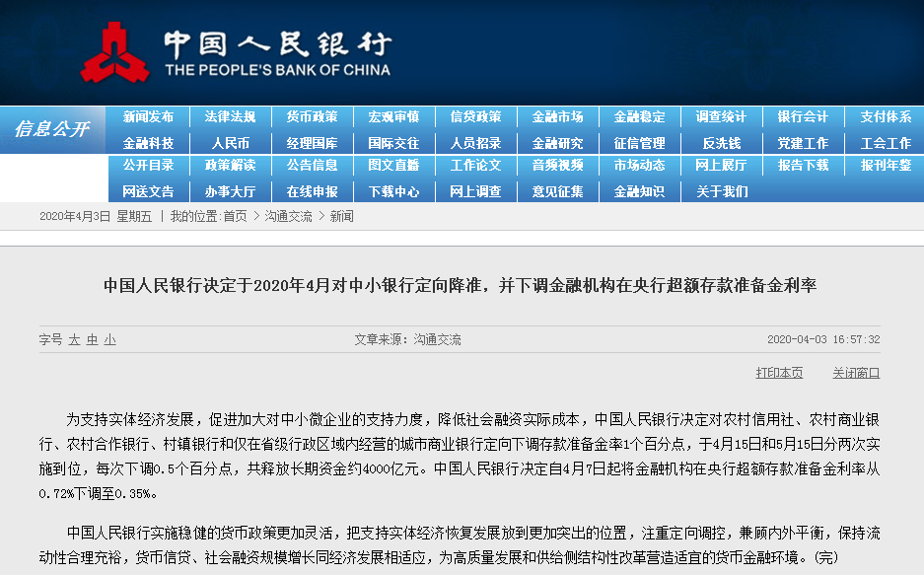Select 征信管理 in navigation
924x575 pixels.
point(639,143)
